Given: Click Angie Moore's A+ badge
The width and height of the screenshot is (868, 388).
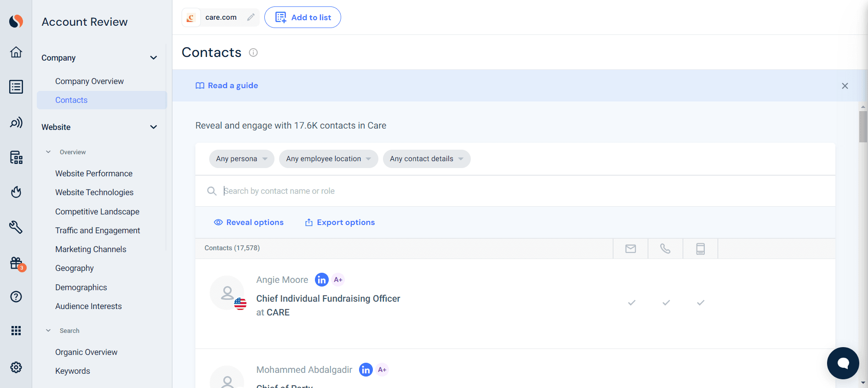Looking at the screenshot, I should 338,280.
